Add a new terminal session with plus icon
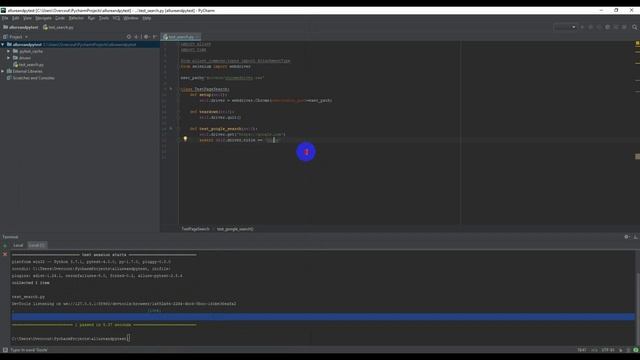The height and width of the screenshot is (360, 640). click(5, 246)
